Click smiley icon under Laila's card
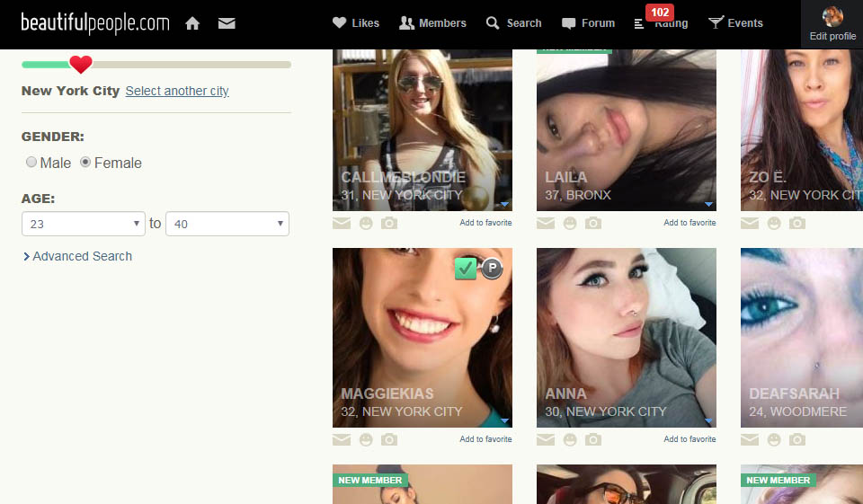This screenshot has height=504, width=863. 570,223
